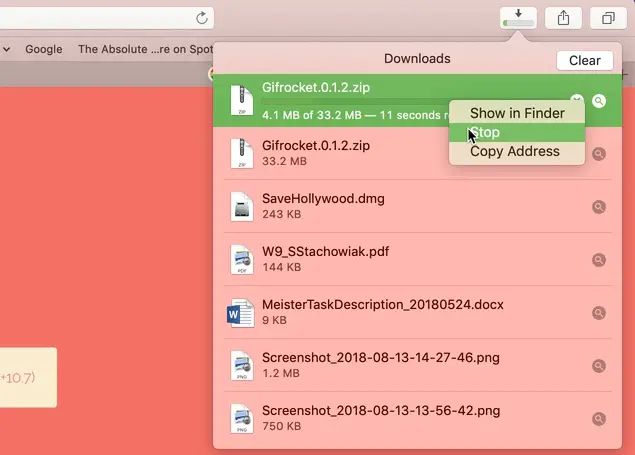Click the '9 KB' size label
This screenshot has width=635, height=455.
[x=274, y=320]
